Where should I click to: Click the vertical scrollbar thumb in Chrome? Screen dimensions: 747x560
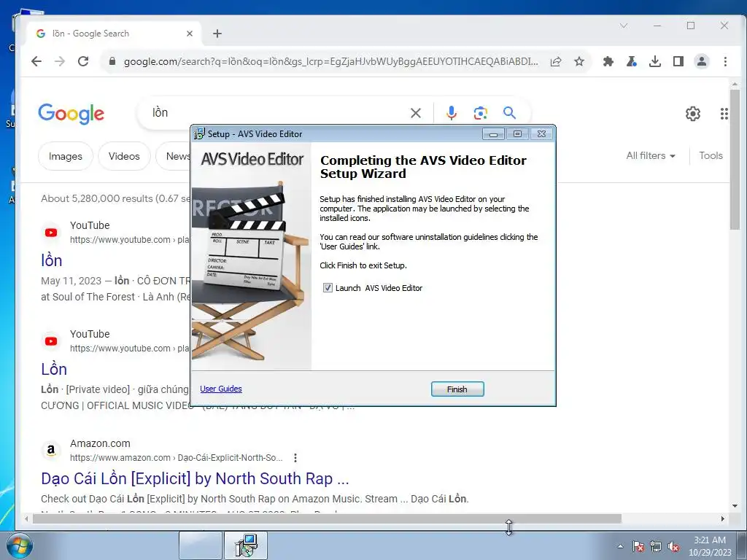(x=735, y=160)
